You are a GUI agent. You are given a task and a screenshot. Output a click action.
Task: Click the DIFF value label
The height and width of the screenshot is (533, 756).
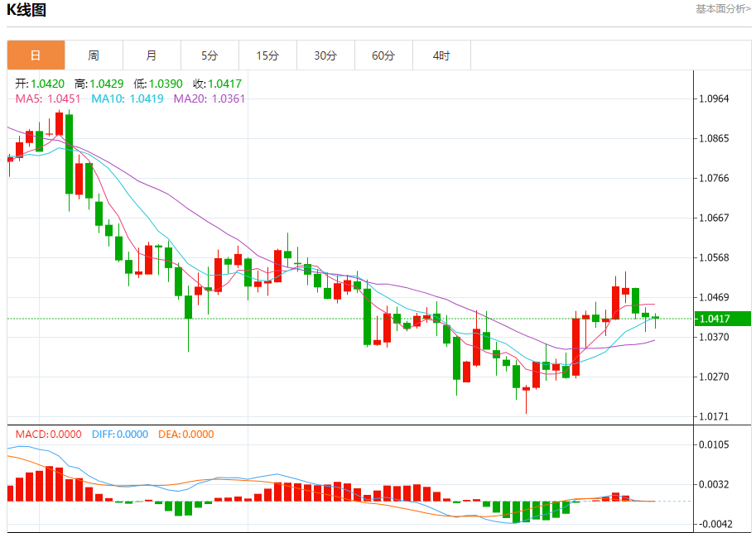click(x=120, y=435)
